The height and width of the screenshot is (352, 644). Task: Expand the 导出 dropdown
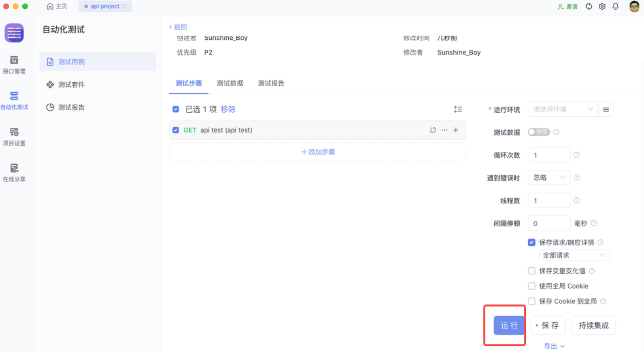pos(554,346)
